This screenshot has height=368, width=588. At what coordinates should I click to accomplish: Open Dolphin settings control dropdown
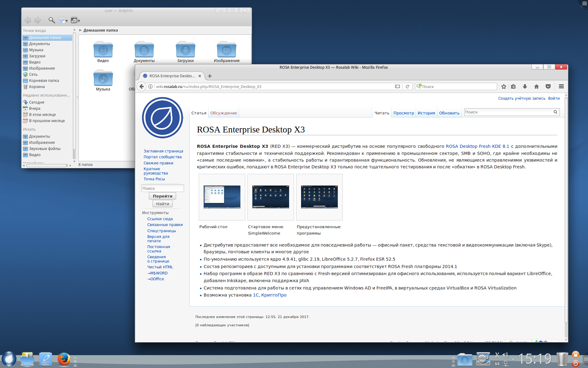point(75,21)
